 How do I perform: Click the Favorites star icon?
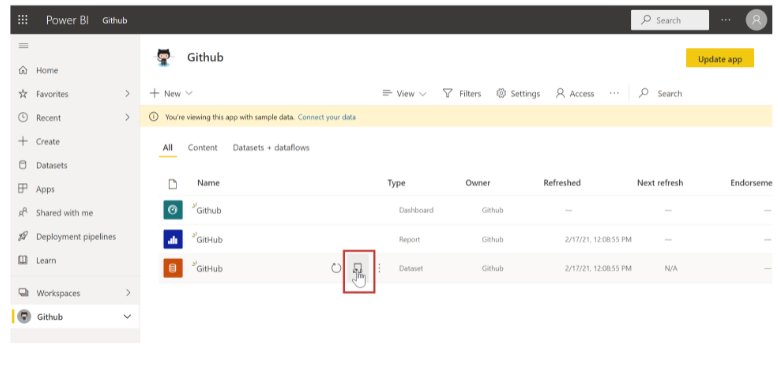pos(23,94)
